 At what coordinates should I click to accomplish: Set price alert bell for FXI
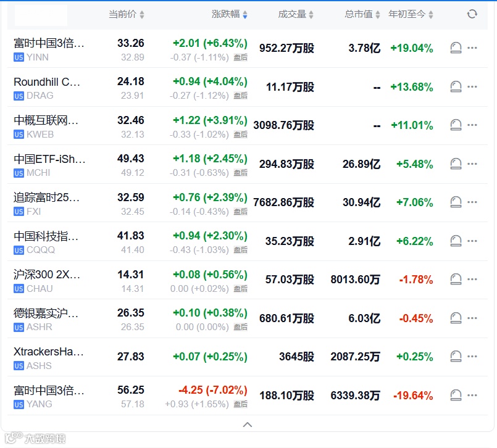[x=456, y=202]
